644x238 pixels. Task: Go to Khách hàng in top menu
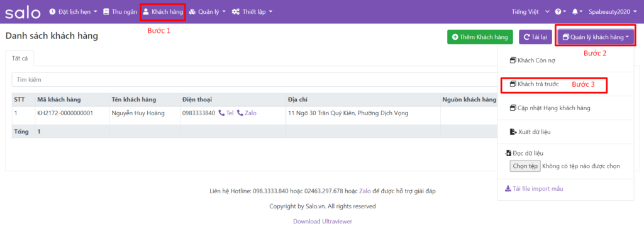point(163,12)
